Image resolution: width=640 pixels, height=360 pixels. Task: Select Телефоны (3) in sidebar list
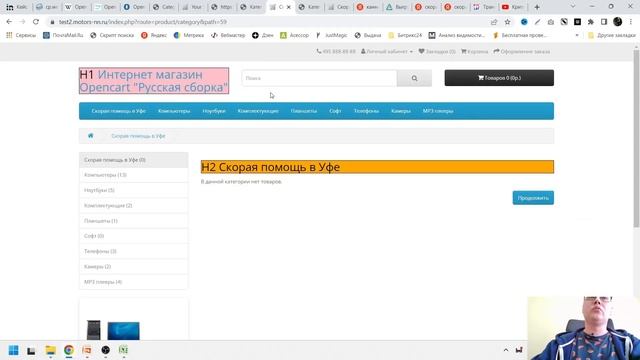pyautogui.click(x=133, y=251)
